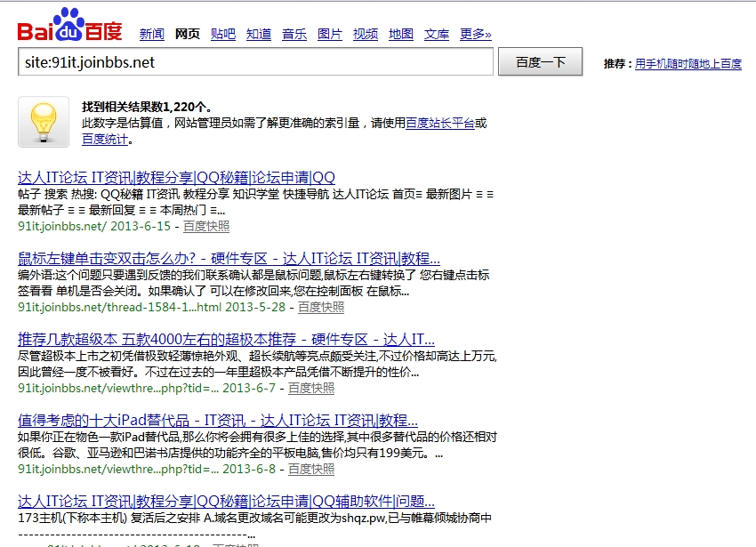Click the Baidu logo
The image size is (756, 547).
pyautogui.click(x=70, y=25)
